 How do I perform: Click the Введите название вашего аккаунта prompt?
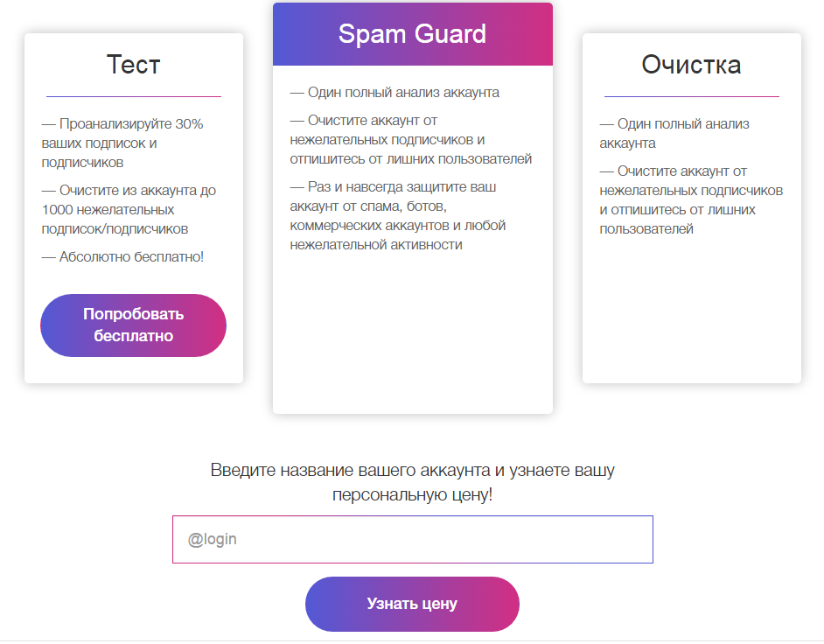pos(412,471)
